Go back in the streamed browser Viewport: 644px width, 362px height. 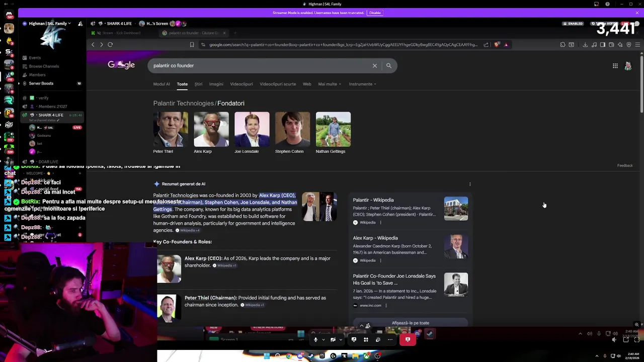click(x=93, y=45)
